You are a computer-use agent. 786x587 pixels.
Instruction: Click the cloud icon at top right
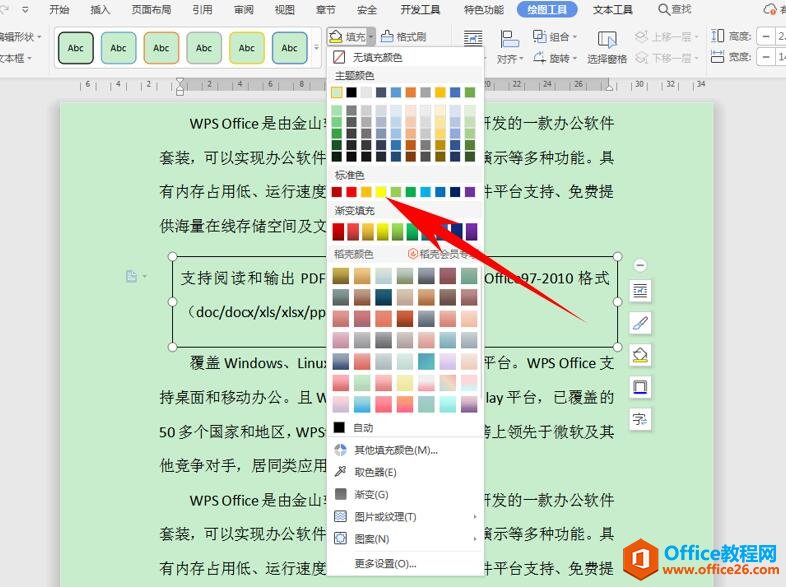click(x=769, y=10)
